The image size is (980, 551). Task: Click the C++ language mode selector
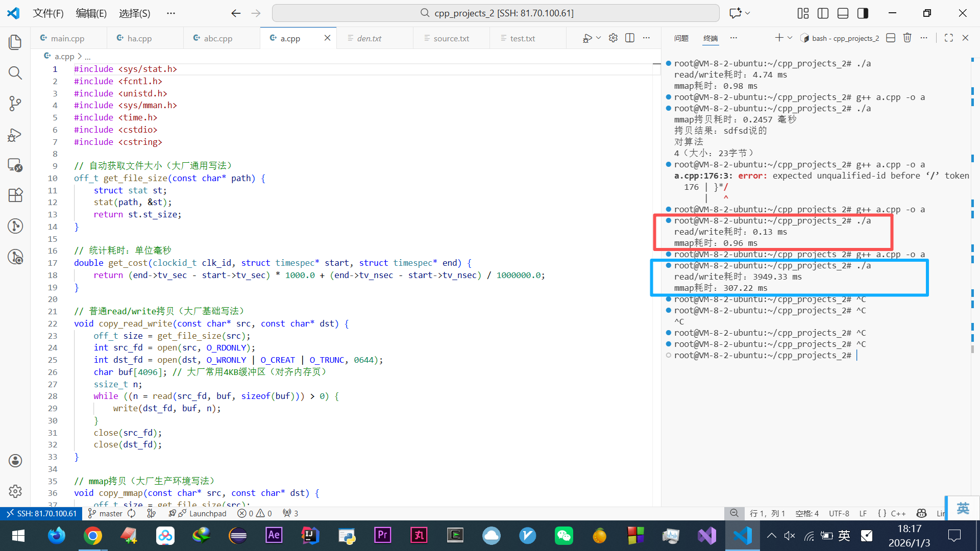(898, 514)
